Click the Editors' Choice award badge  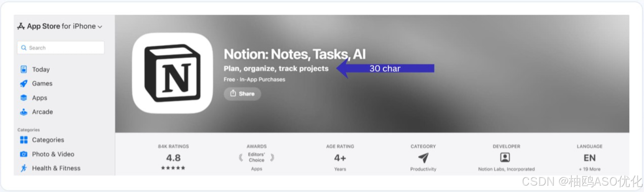pos(256,157)
